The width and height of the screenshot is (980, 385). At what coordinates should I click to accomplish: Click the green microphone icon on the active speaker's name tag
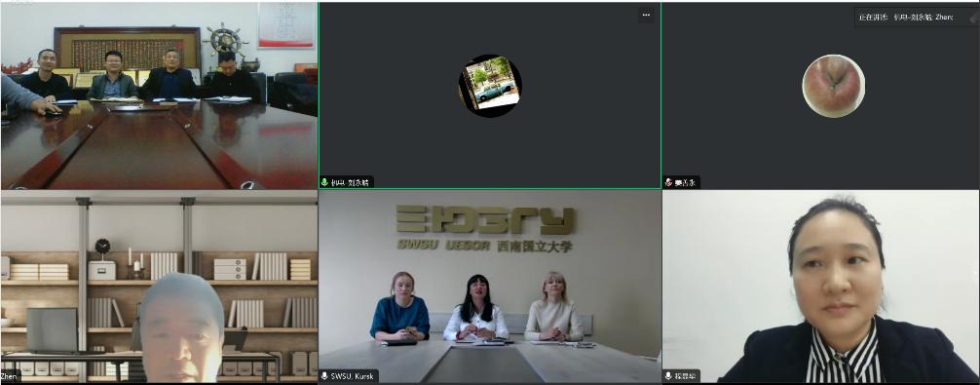[x=325, y=182]
